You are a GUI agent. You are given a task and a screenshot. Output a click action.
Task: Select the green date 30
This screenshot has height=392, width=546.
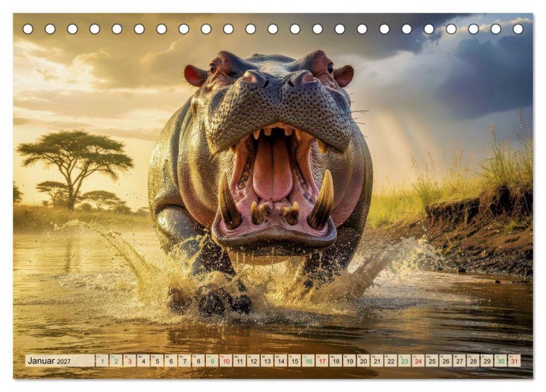(501, 361)
